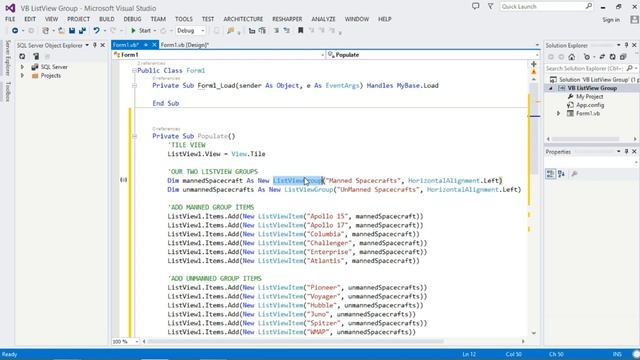The width and height of the screenshot is (640, 360).
Task: Open the Toolbox side tab
Action: 7,91
